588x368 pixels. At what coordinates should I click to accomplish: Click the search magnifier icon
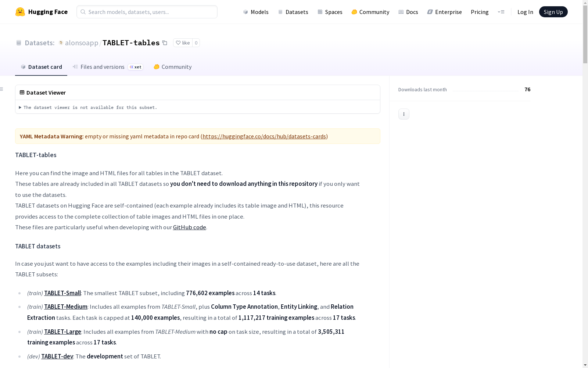coord(83,12)
